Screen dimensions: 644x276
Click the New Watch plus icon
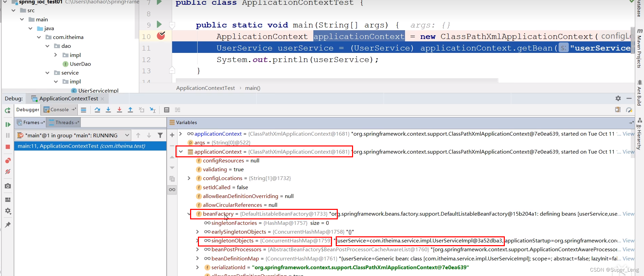[x=172, y=135]
